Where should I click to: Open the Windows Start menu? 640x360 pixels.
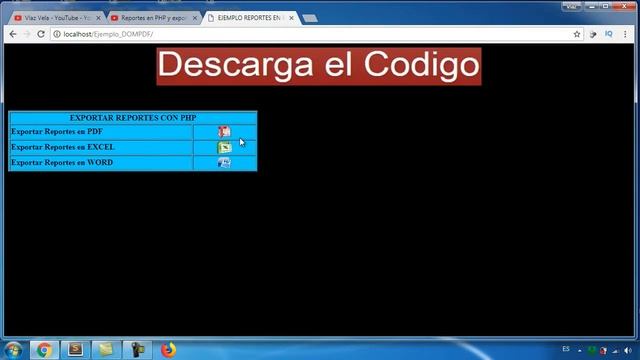[13, 350]
